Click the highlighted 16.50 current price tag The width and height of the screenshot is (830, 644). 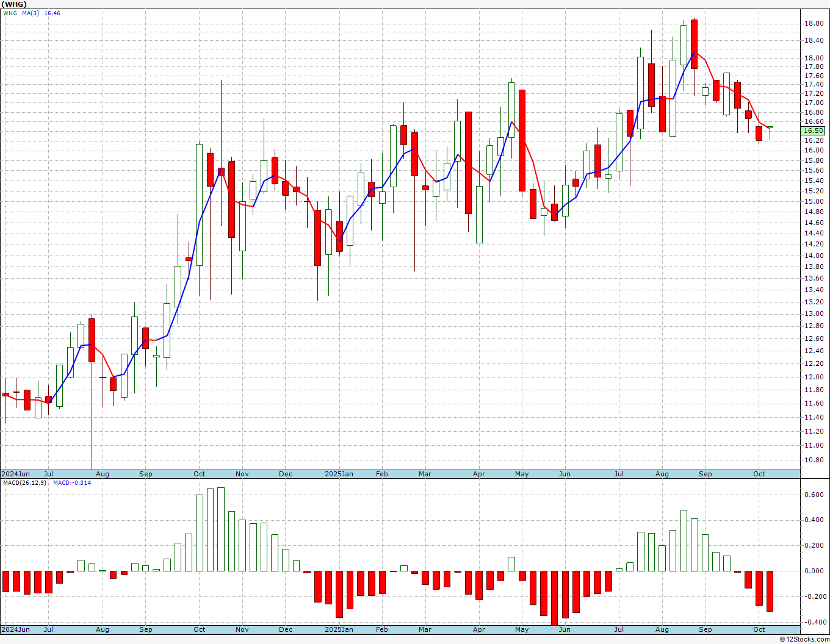(x=813, y=131)
